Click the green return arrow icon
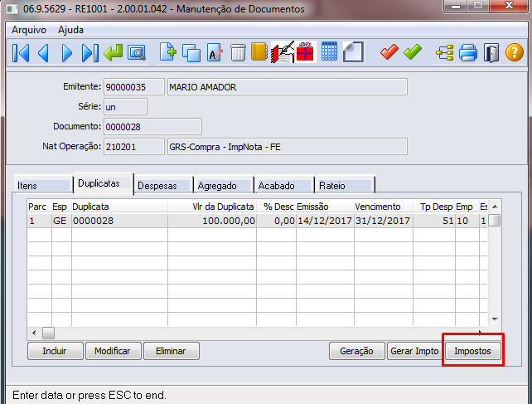The image size is (532, 404). (114, 52)
